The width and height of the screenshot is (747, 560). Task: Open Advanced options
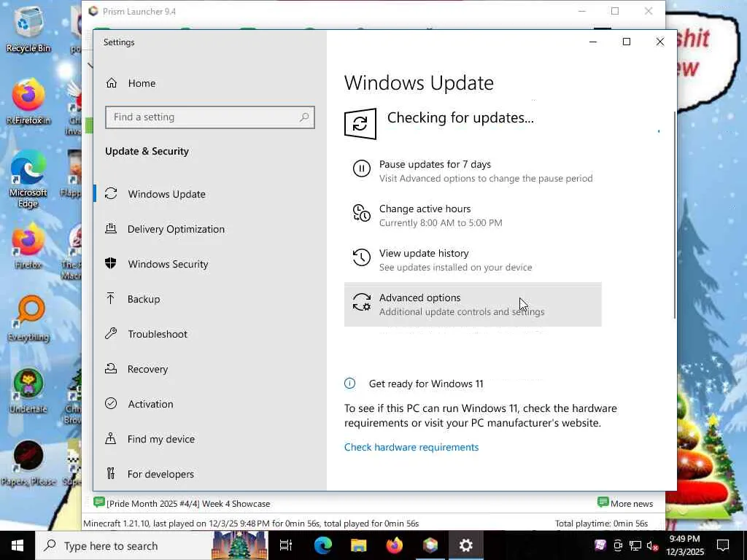point(473,304)
